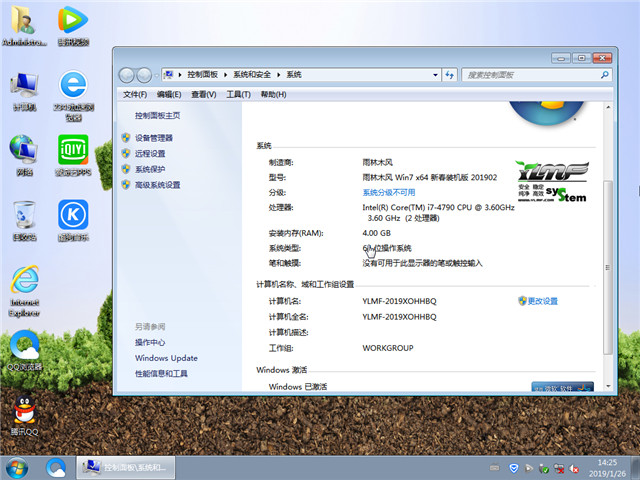Click the 系统和安全 breadcrumb

coord(252,75)
